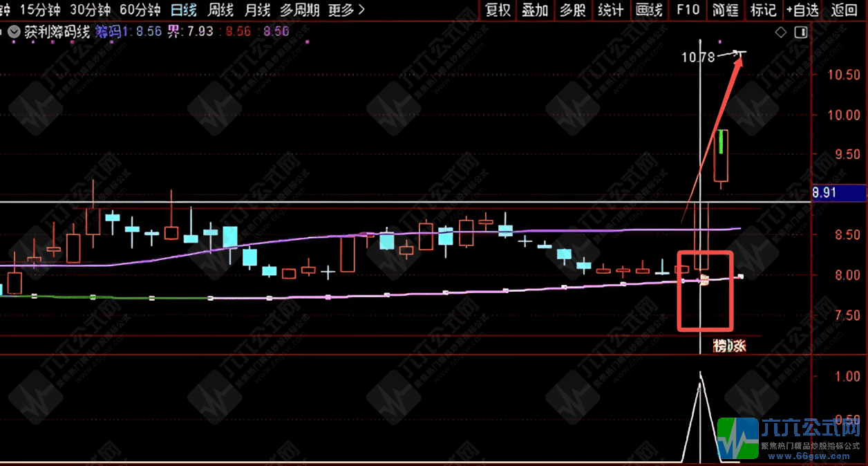
Task: Open the 周线 weekly chart
Action: pos(221,10)
